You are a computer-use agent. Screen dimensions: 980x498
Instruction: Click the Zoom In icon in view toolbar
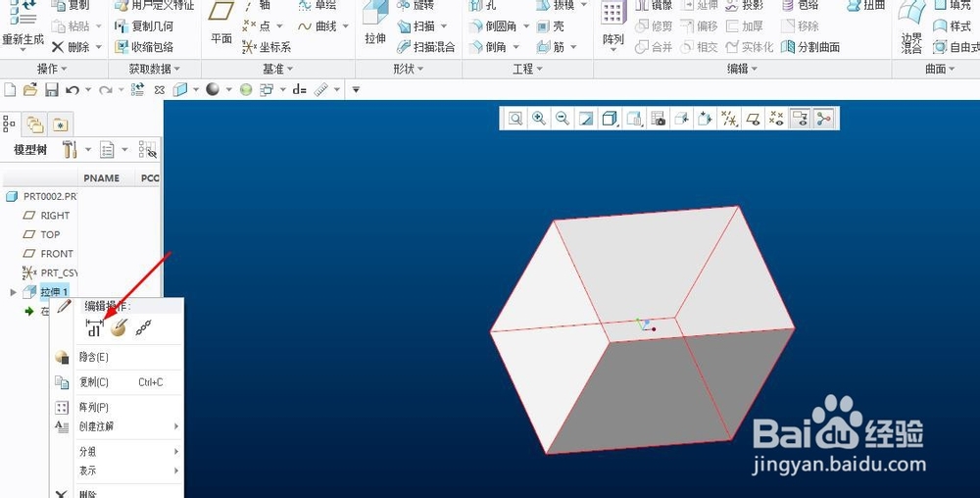pos(539,119)
